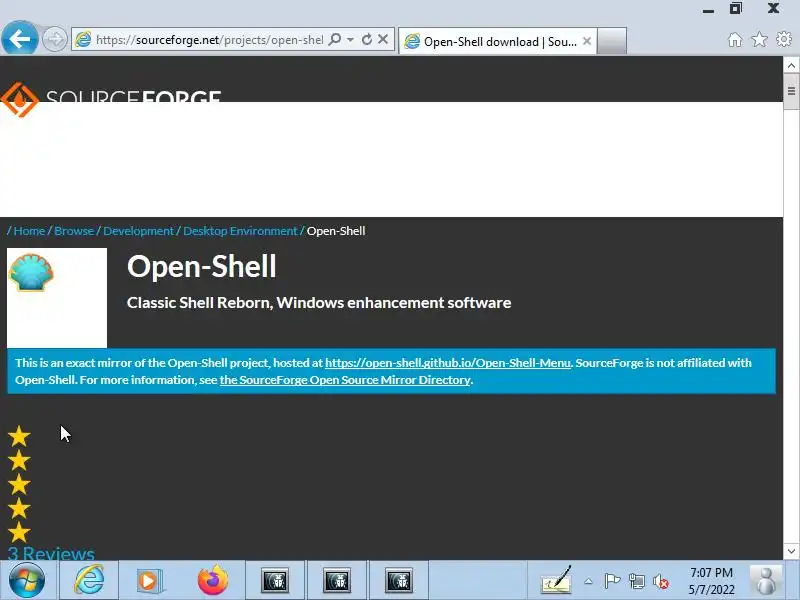Open Action Center flag icon
Screen dimensions: 800x600
point(612,581)
